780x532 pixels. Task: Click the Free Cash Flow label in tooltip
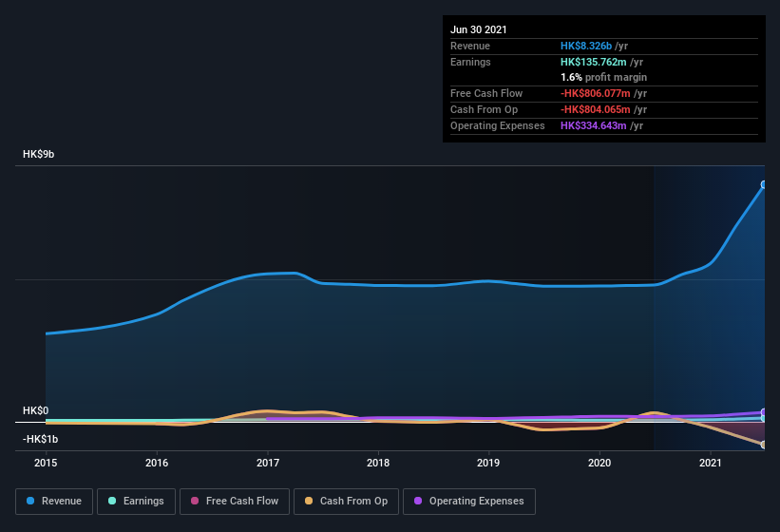(x=486, y=93)
